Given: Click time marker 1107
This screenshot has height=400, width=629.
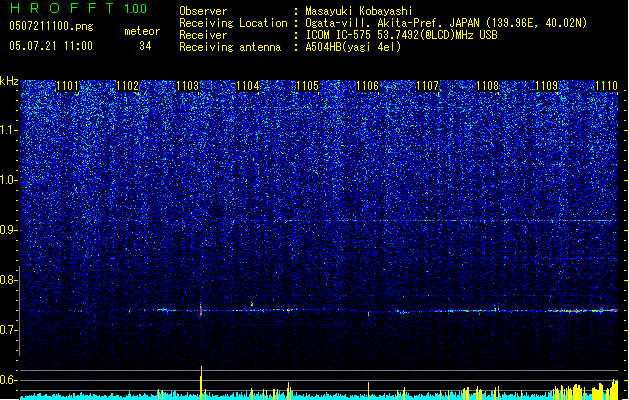Looking at the screenshot, I should point(428,86).
